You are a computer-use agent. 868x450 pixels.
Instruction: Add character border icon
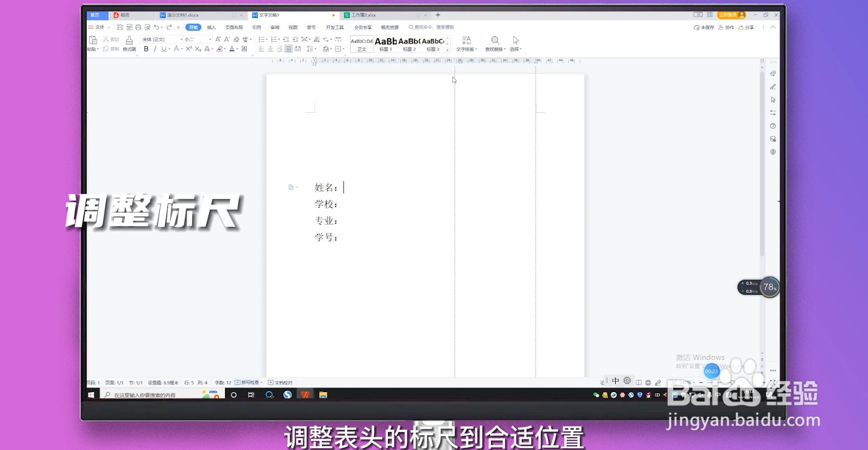point(244,49)
